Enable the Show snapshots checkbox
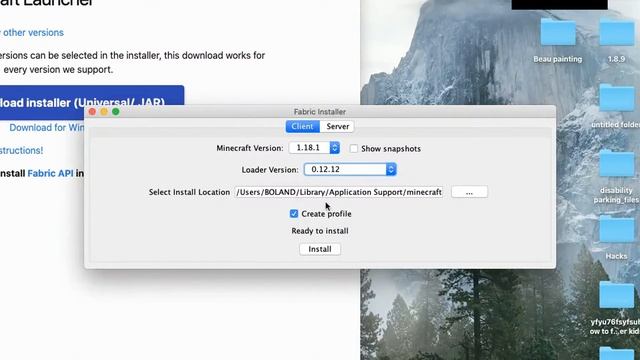Image resolution: width=640 pixels, height=360 pixels. pyautogui.click(x=354, y=149)
